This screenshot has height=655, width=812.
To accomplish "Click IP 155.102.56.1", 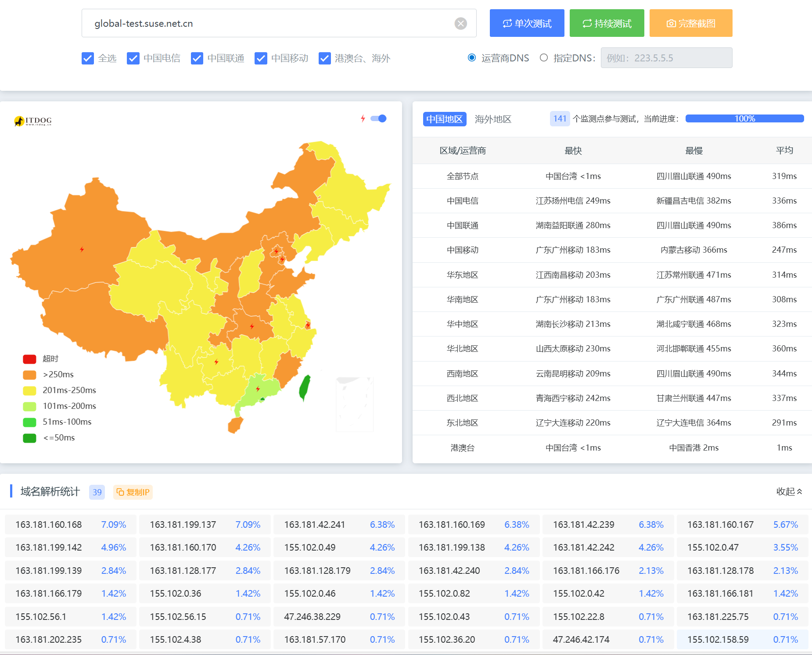I will [41, 617].
